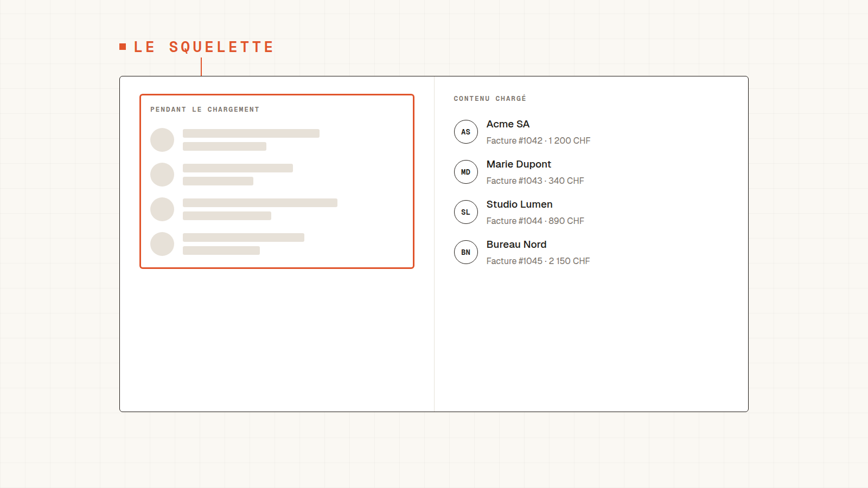
Task: Click the fourth skeleton avatar placeholder
Action: pyautogui.click(x=162, y=244)
